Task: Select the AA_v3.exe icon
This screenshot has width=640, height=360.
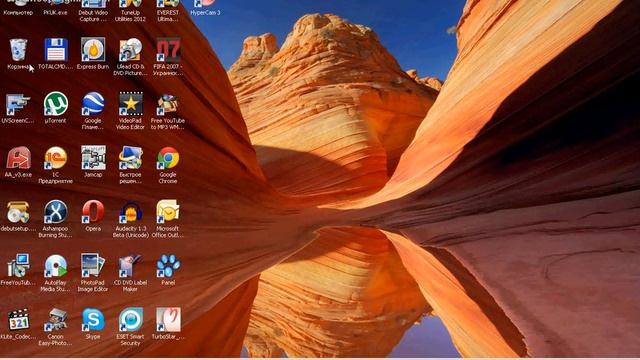Action: 18,158
